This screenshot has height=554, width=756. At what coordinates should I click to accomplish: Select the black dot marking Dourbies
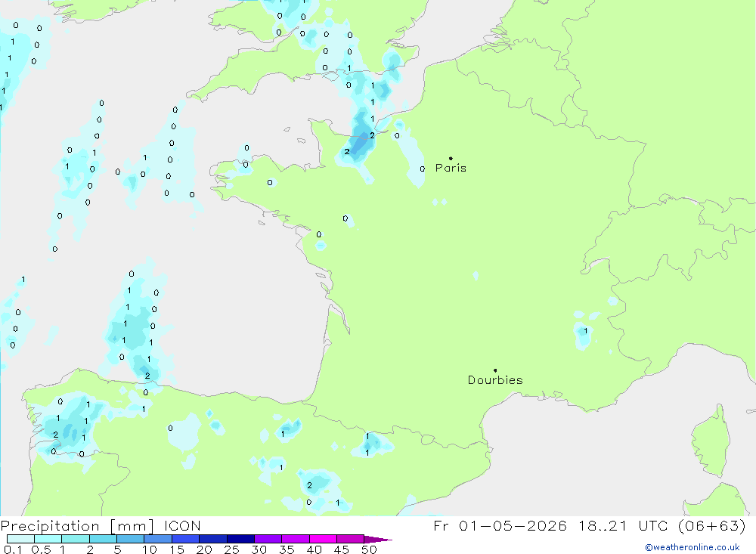[x=495, y=370]
